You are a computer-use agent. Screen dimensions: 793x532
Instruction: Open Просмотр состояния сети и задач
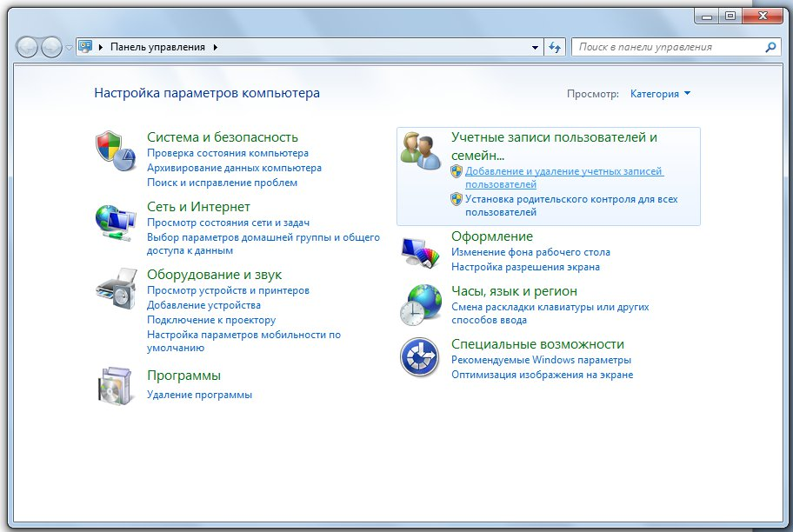[x=228, y=223]
